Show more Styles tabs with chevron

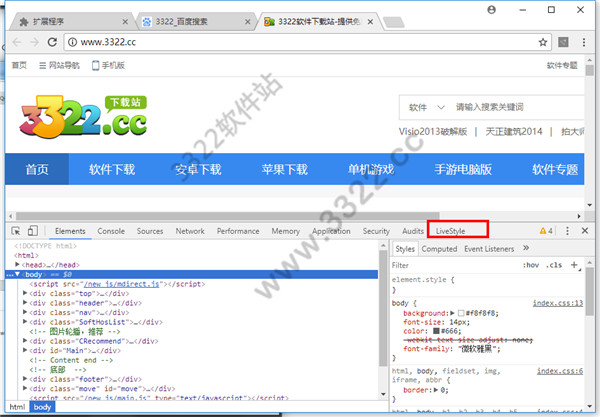coord(526,248)
